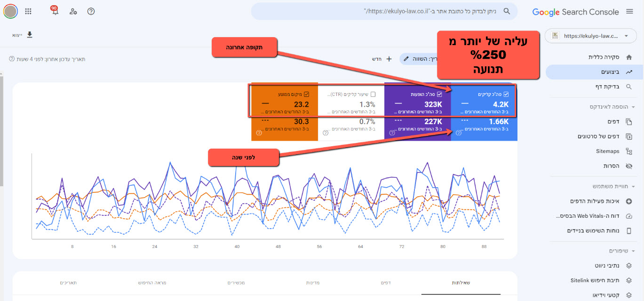
Task: Click the URL inspection search field
Action: point(384,11)
